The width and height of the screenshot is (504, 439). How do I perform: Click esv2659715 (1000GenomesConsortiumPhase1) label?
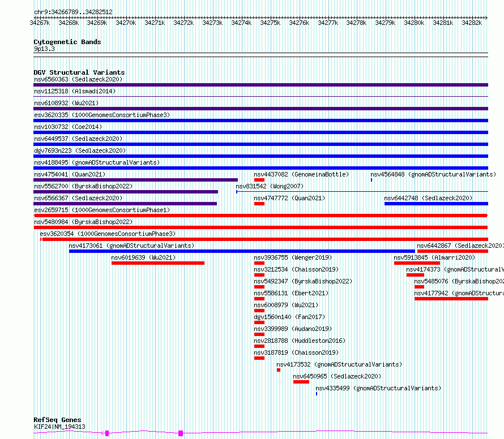pyautogui.click(x=102, y=210)
